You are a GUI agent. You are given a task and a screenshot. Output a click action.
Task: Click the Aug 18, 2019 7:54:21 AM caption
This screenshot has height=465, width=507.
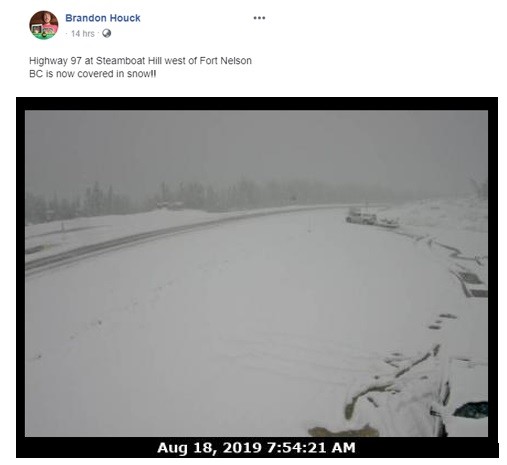(256, 447)
